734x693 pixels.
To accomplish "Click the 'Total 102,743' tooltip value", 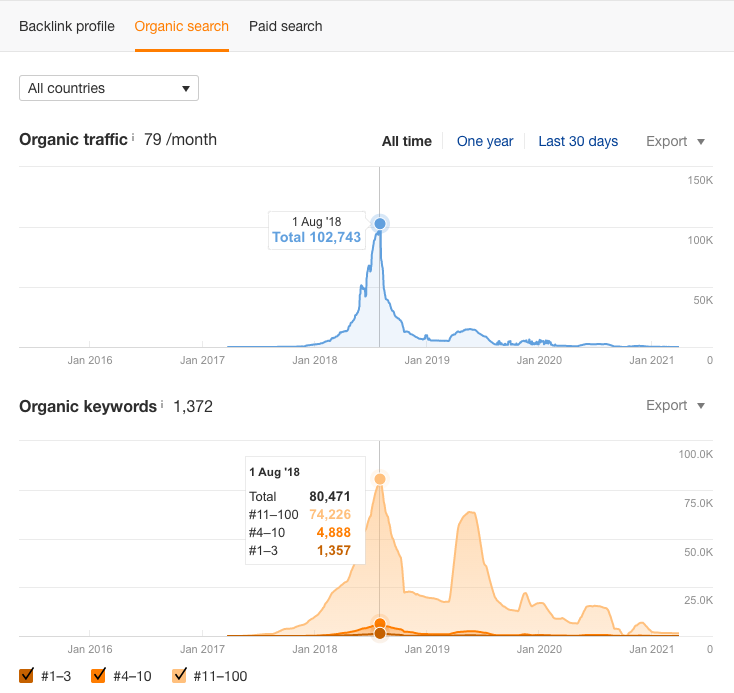I will click(316, 237).
